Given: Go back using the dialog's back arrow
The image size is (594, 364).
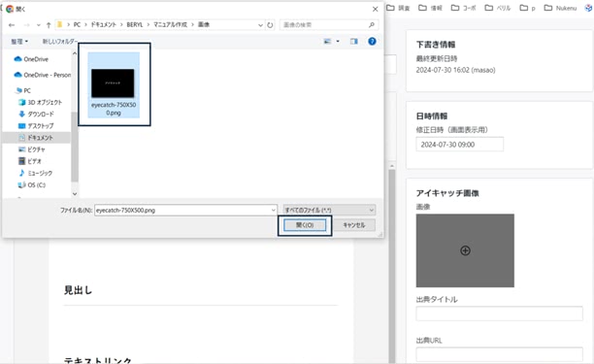Looking at the screenshot, I should point(12,25).
